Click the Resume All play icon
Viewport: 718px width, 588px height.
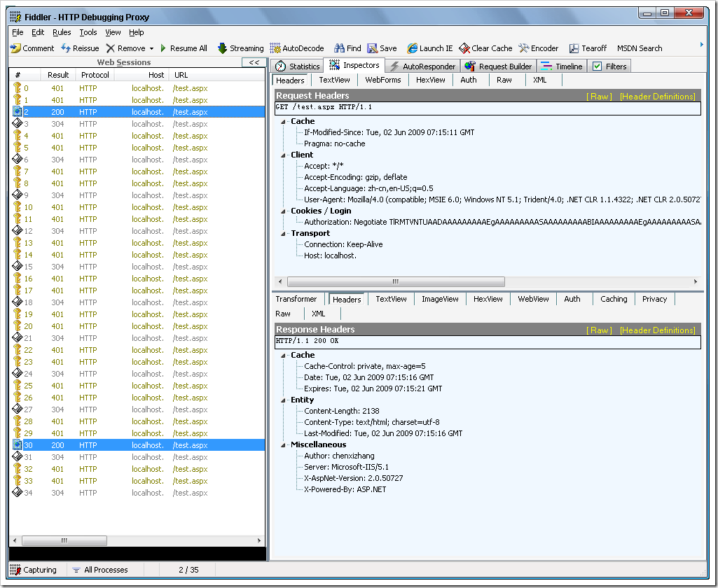point(163,48)
